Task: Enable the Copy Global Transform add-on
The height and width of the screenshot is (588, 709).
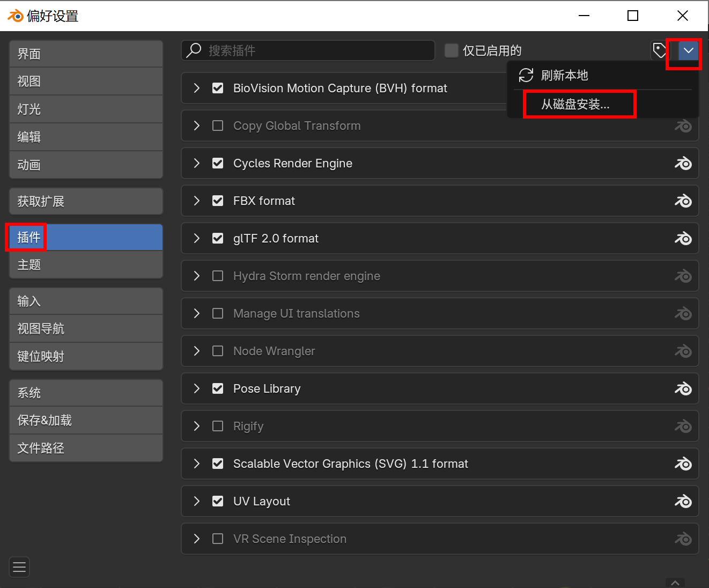Action: (x=218, y=126)
